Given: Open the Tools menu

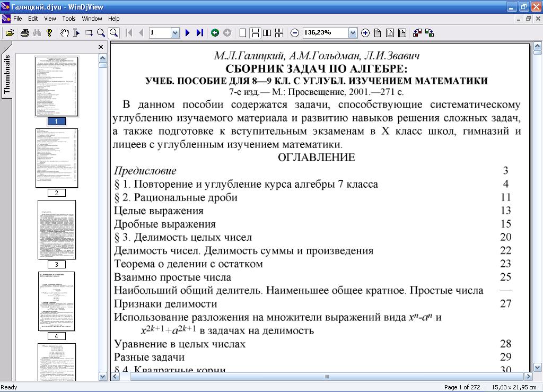Looking at the screenshot, I should (x=69, y=19).
